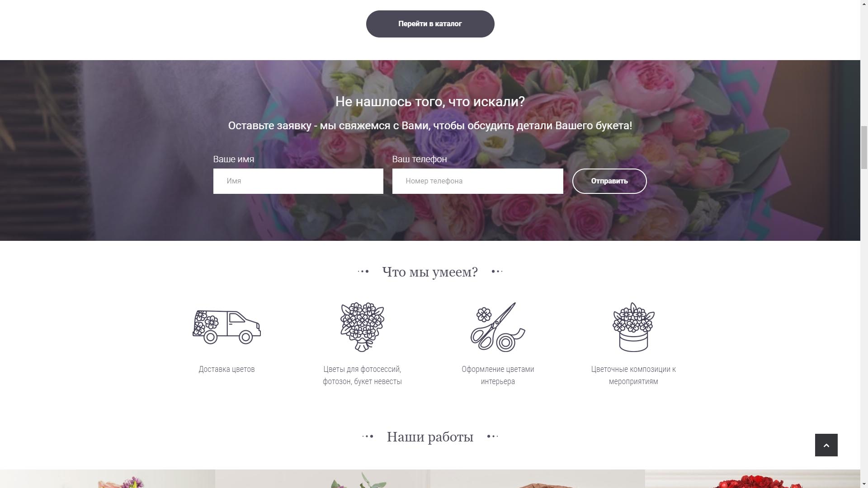The image size is (868, 488).
Task: Focus the Имя name input field
Action: tap(298, 181)
